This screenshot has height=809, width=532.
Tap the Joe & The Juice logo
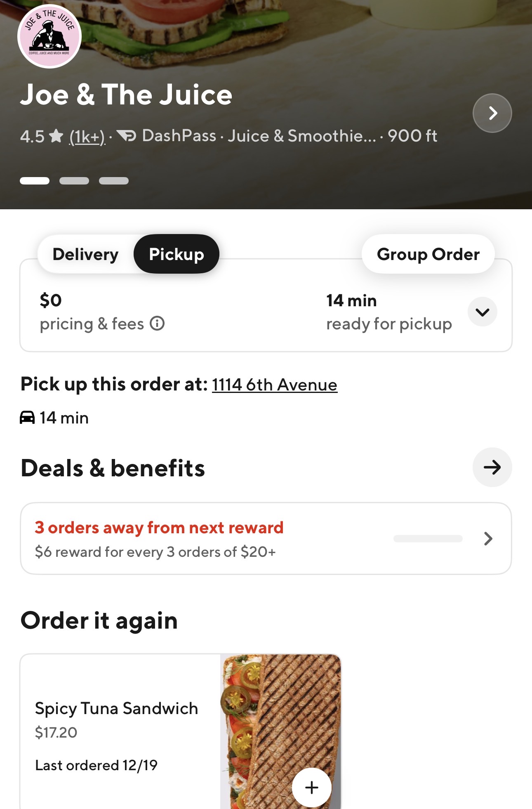coord(49,36)
